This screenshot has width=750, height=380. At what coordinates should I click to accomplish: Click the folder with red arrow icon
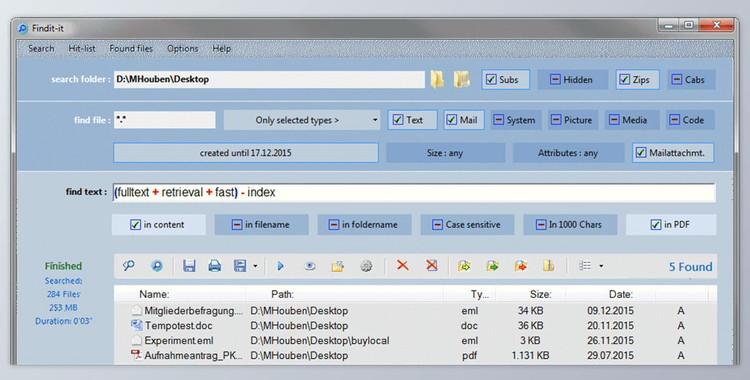(x=521, y=266)
